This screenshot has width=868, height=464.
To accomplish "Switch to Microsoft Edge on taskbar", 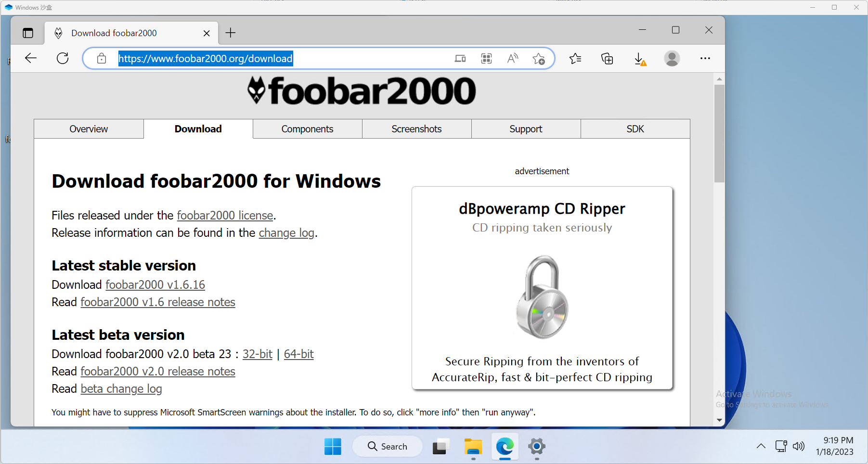I will [x=505, y=447].
